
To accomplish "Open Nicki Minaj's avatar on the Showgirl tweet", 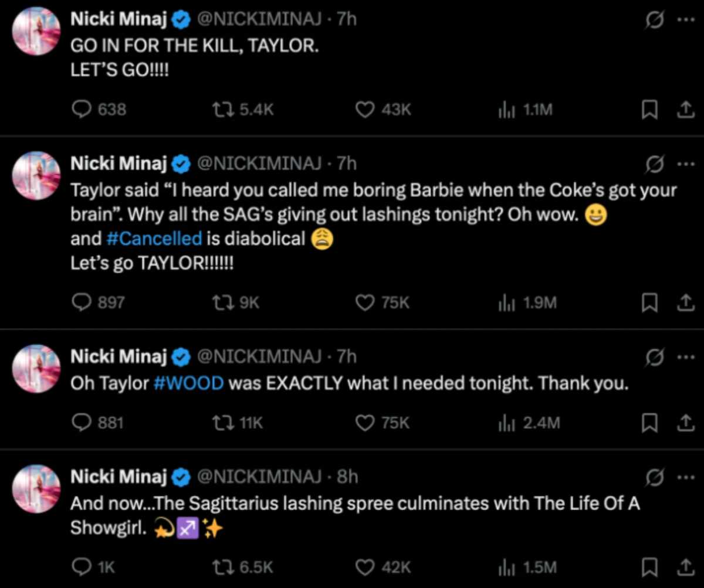I will coord(36,489).
